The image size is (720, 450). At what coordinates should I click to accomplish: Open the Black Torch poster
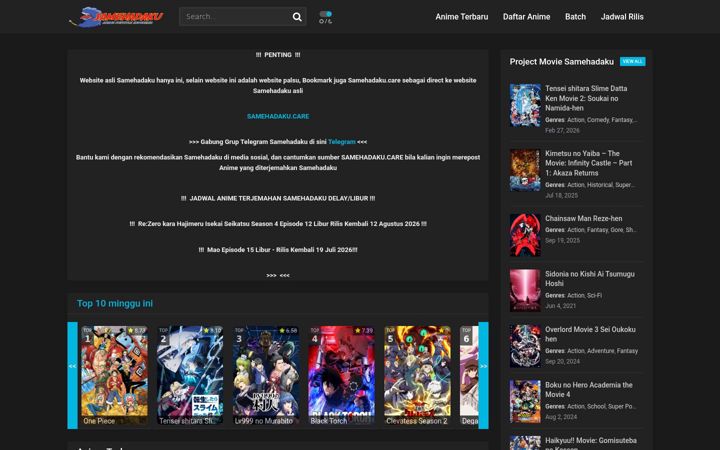click(x=341, y=375)
